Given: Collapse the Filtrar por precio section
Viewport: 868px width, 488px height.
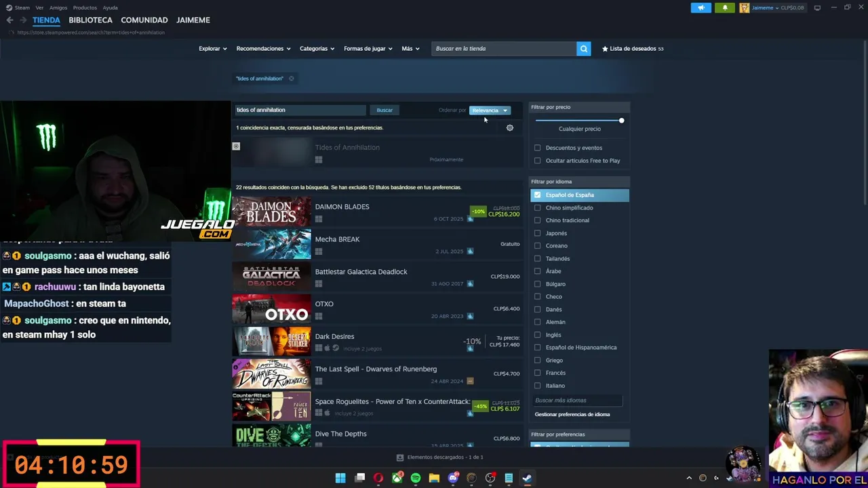Looking at the screenshot, I should [x=579, y=107].
